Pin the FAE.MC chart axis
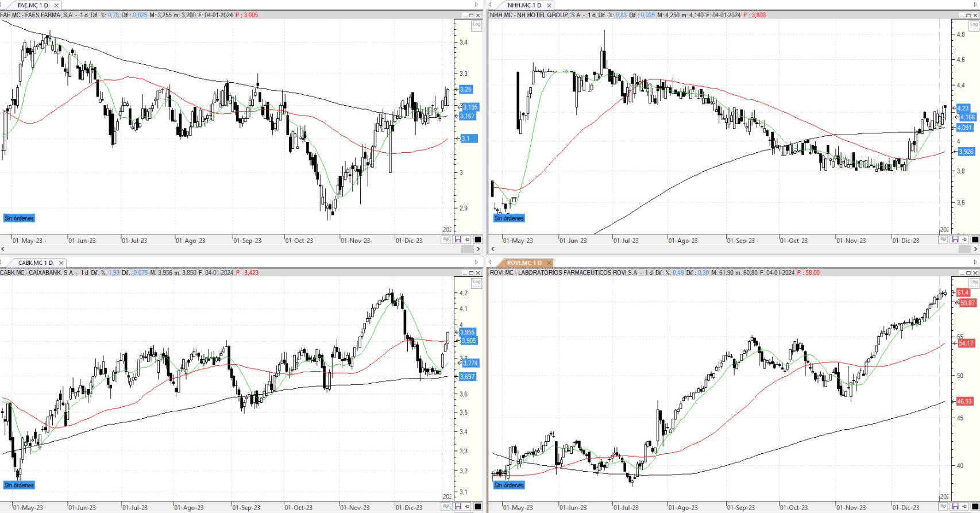Screen dimensions: 980x513 (x=467, y=240)
